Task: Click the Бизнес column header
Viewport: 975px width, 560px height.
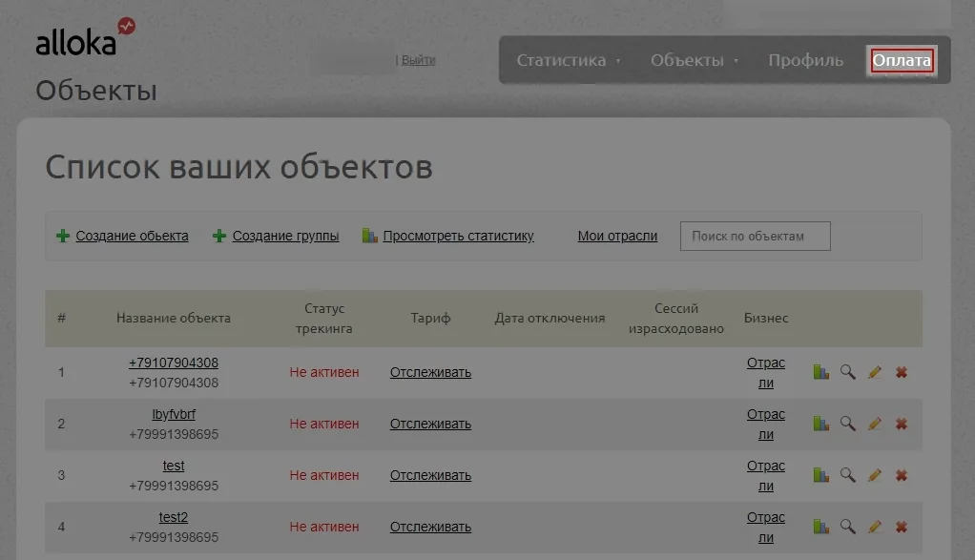Action: (765, 319)
